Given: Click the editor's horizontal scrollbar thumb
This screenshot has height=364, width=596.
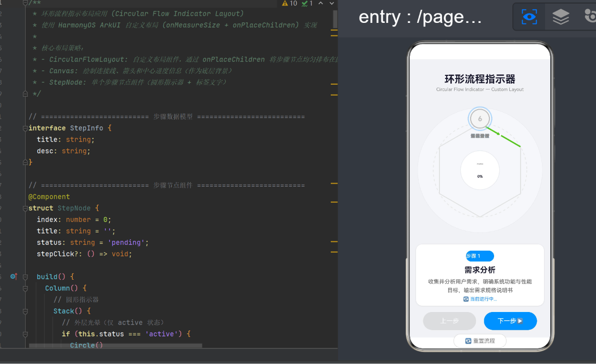Looking at the screenshot, I should [115, 346].
